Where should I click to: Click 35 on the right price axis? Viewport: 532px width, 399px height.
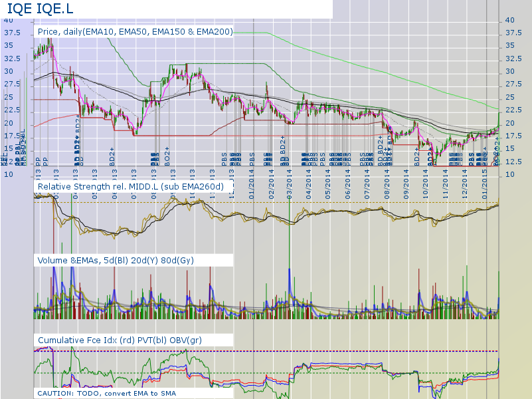point(510,45)
